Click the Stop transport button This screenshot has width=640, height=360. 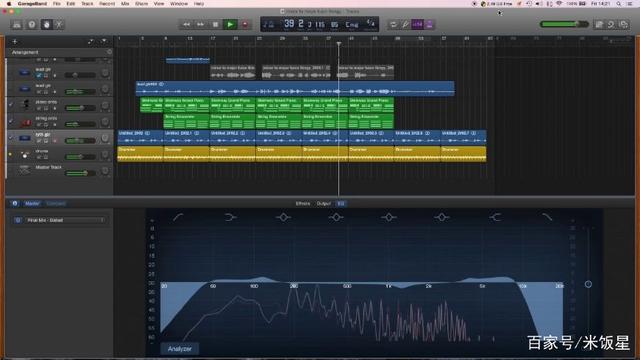point(215,24)
